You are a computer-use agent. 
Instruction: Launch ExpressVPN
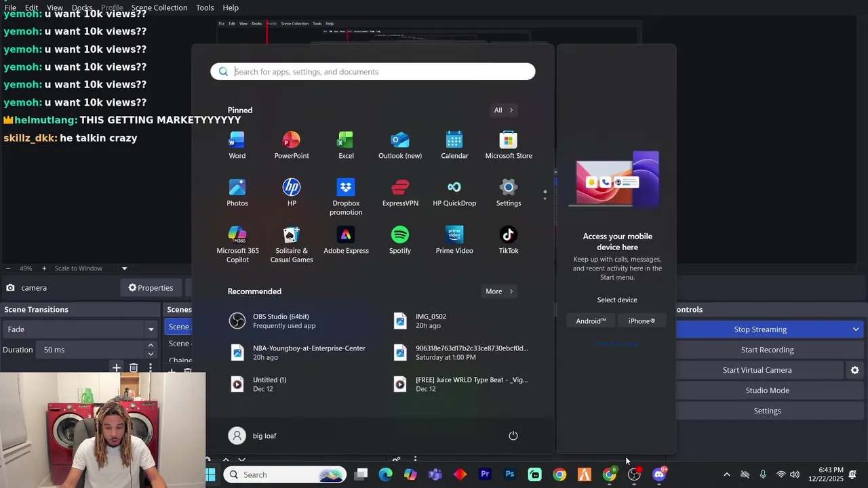400,192
